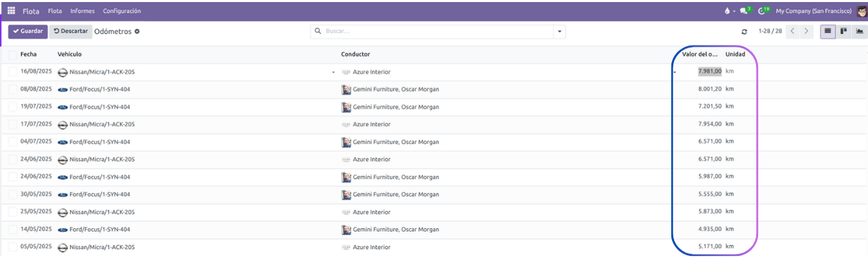Image resolution: width=868 pixels, height=275 pixels.
Task: Open the user avatar menu
Action: coord(862,11)
